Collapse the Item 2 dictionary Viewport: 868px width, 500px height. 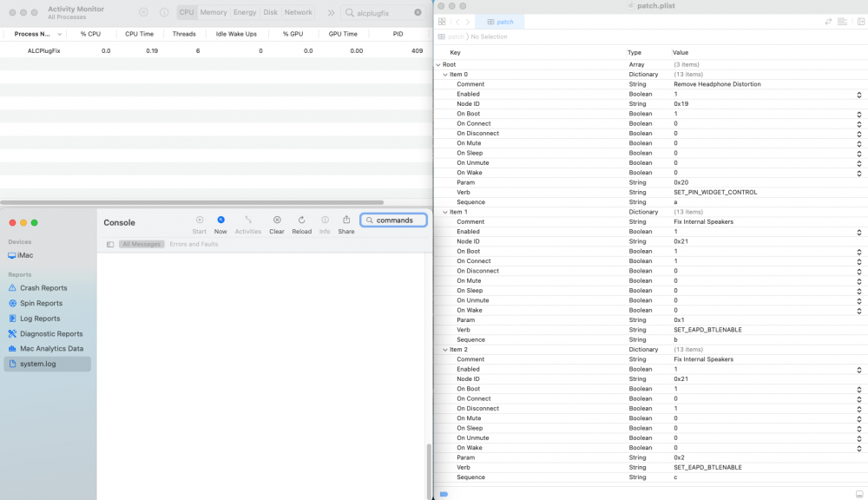pyautogui.click(x=445, y=349)
